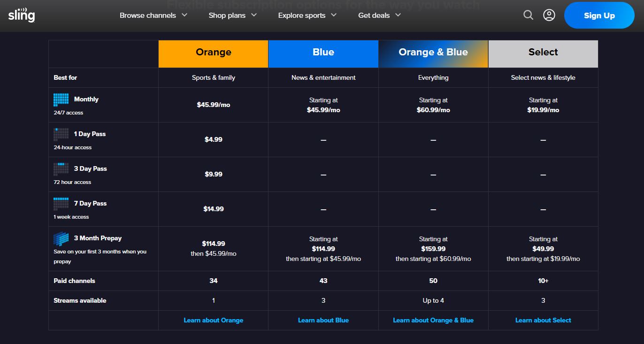Click the Sling logo

22,15
